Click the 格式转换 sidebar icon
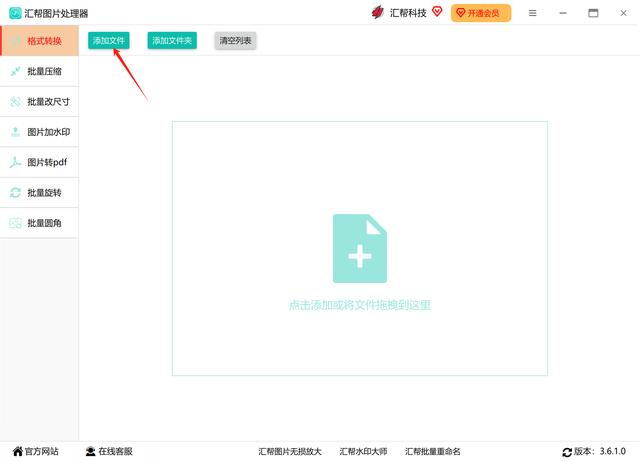This screenshot has width=640, height=461. pyautogui.click(x=16, y=41)
